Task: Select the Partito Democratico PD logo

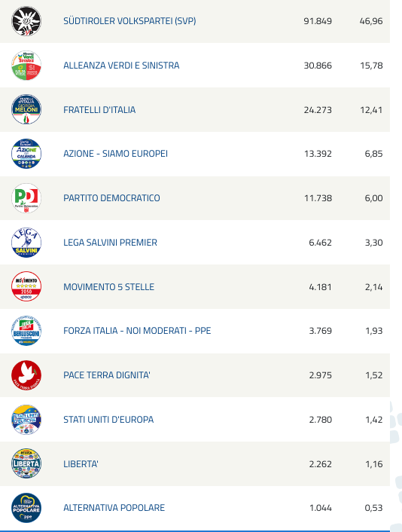Action: [26, 198]
